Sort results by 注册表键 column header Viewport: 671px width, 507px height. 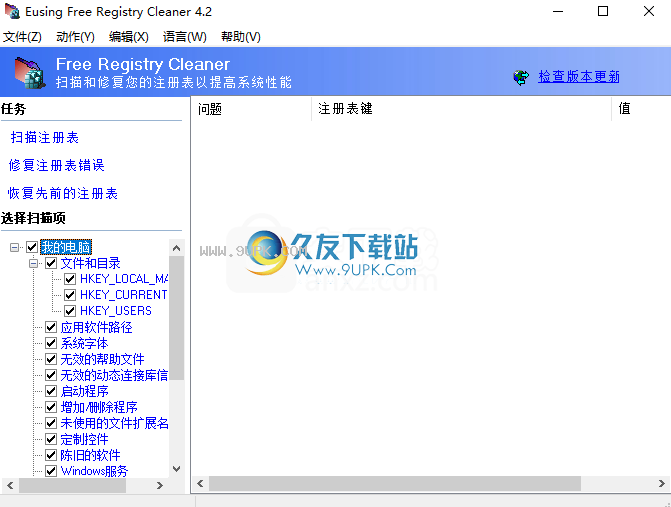click(x=461, y=109)
